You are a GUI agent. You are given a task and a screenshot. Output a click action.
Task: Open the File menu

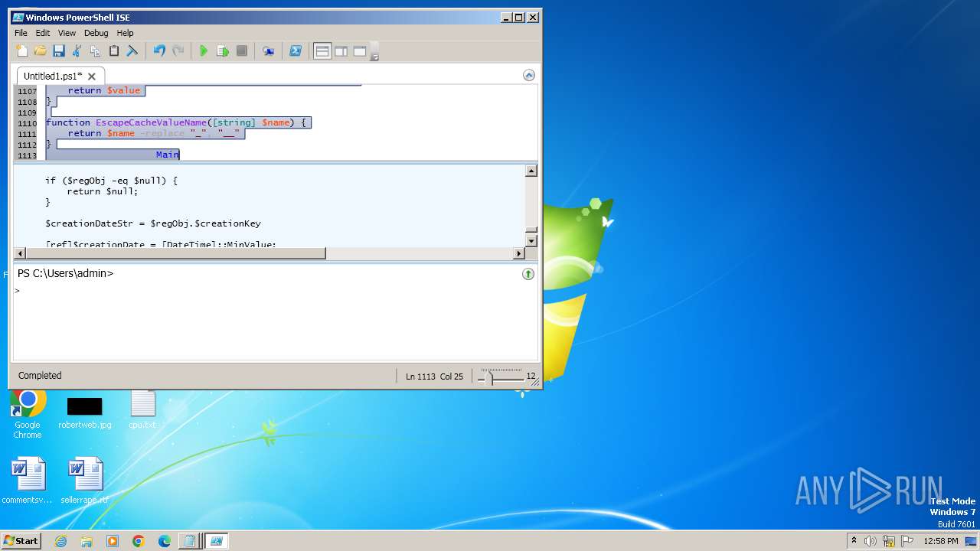(x=21, y=33)
